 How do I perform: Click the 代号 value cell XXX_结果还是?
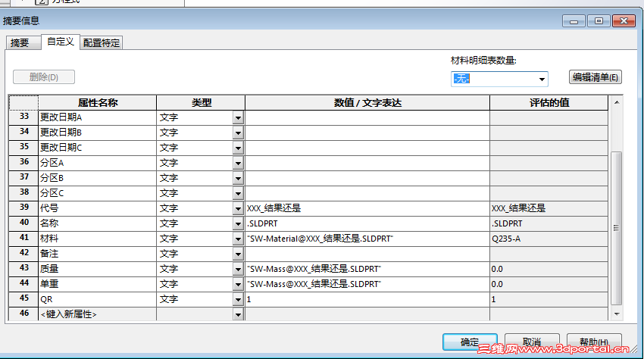point(367,208)
